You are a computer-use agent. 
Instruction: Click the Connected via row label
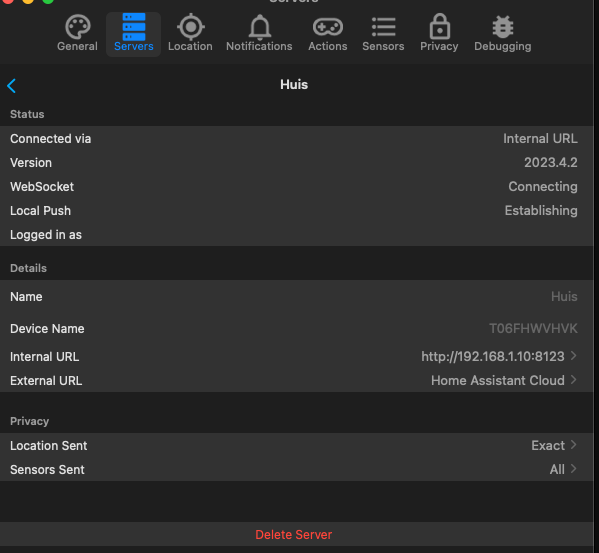pos(50,139)
